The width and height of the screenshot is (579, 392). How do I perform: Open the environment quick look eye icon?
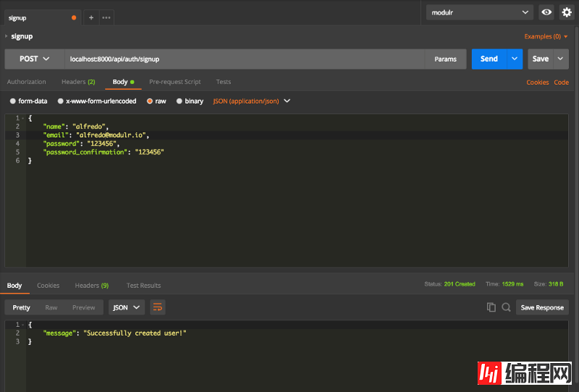pyautogui.click(x=546, y=12)
